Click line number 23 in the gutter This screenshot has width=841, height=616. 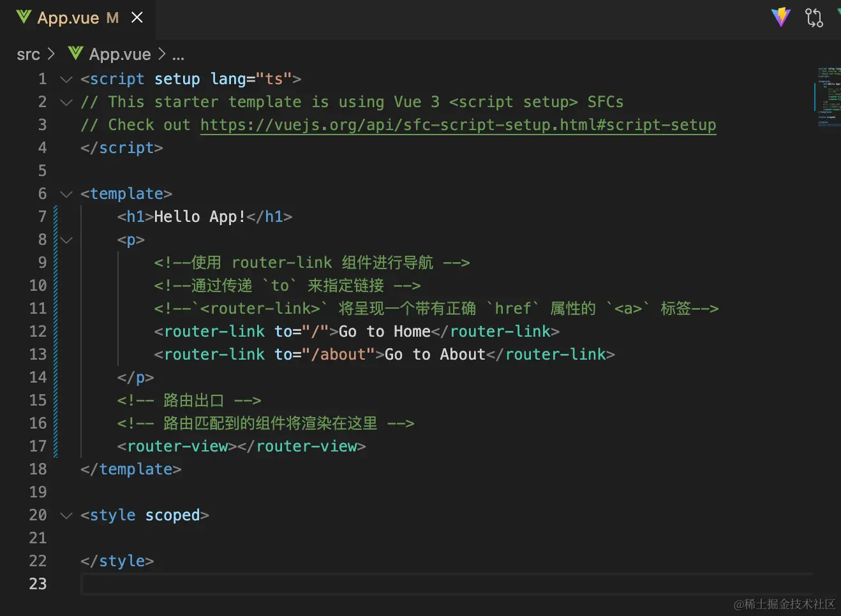point(38,584)
